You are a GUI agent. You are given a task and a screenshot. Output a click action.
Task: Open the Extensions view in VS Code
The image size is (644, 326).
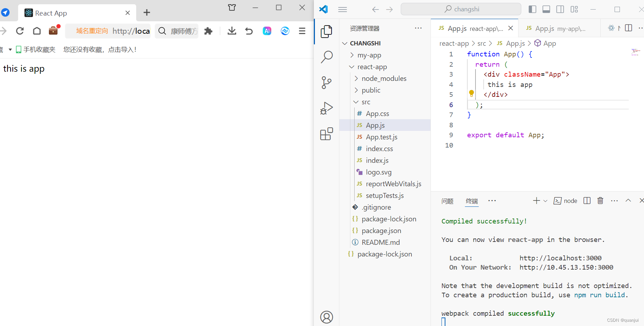(327, 134)
